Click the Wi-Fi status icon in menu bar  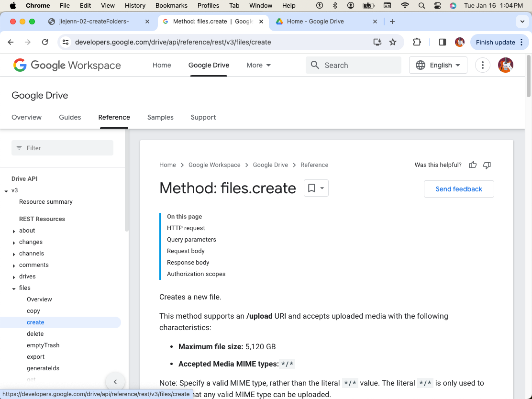click(405, 5)
